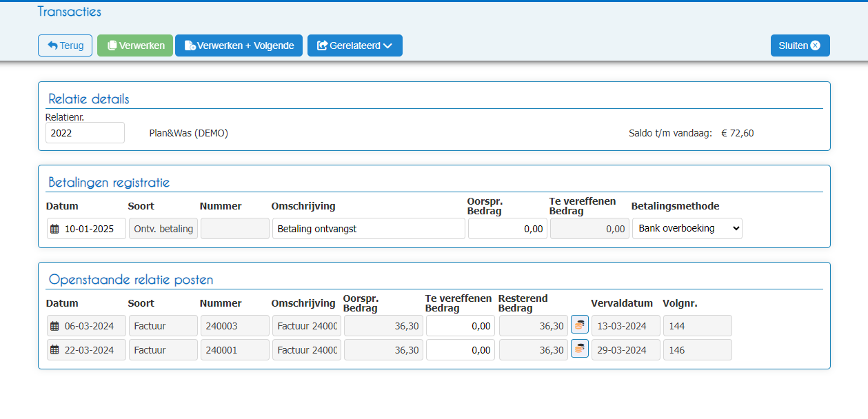This screenshot has width=868, height=419.
Task: Click the Soort field of invoice 240003
Action: point(163,326)
